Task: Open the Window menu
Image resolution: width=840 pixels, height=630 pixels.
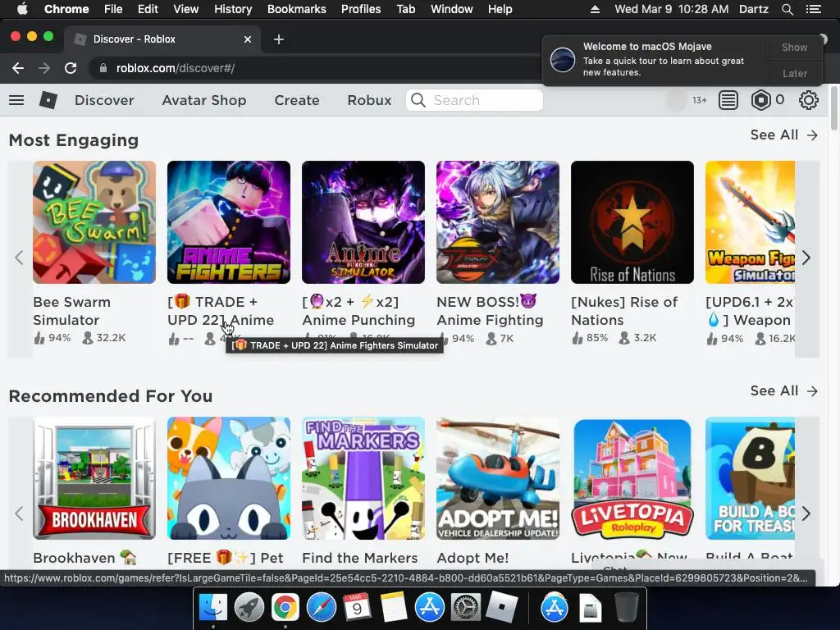Action: click(x=452, y=9)
